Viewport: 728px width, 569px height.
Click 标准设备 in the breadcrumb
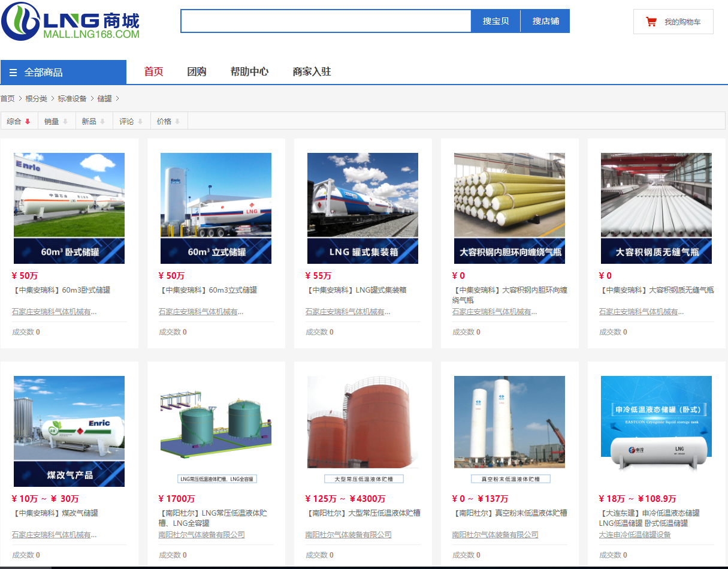pyautogui.click(x=72, y=98)
